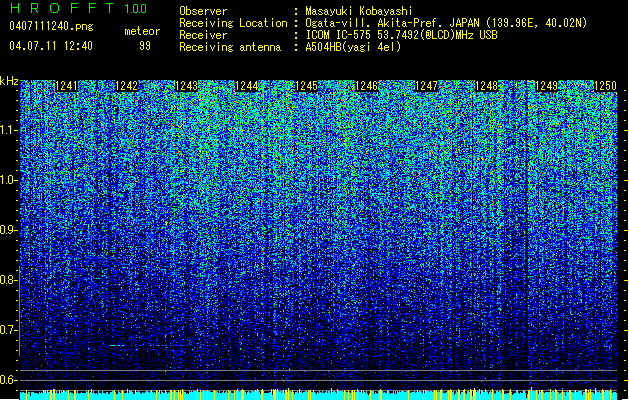629x400 pixels.
Task: Click the 1250 time marker
Action: click(605, 86)
